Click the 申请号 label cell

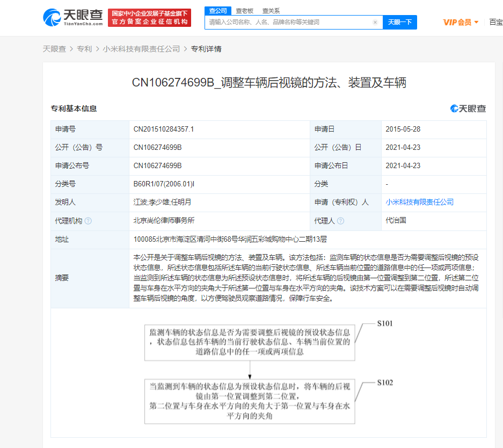[x=90, y=129]
